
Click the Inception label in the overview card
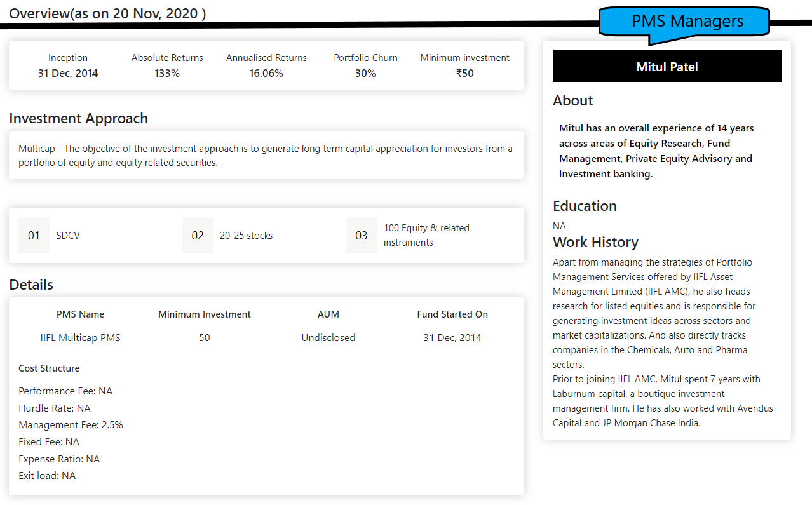point(68,58)
